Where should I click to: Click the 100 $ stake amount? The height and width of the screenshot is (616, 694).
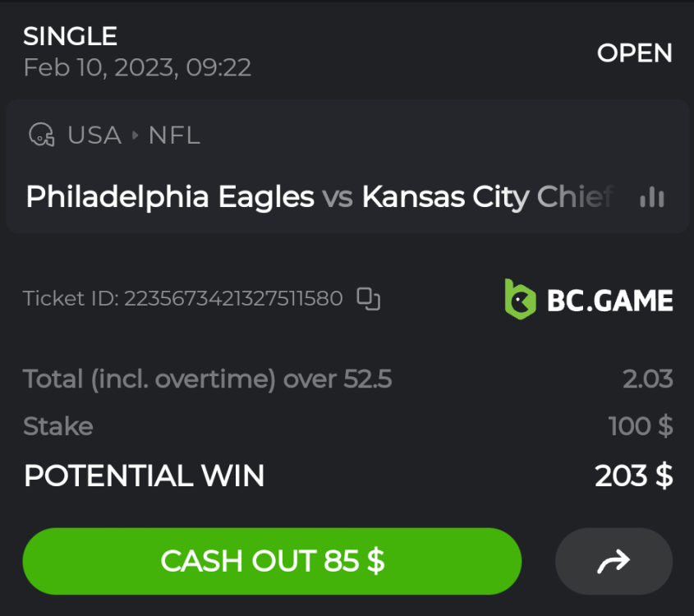point(641,426)
